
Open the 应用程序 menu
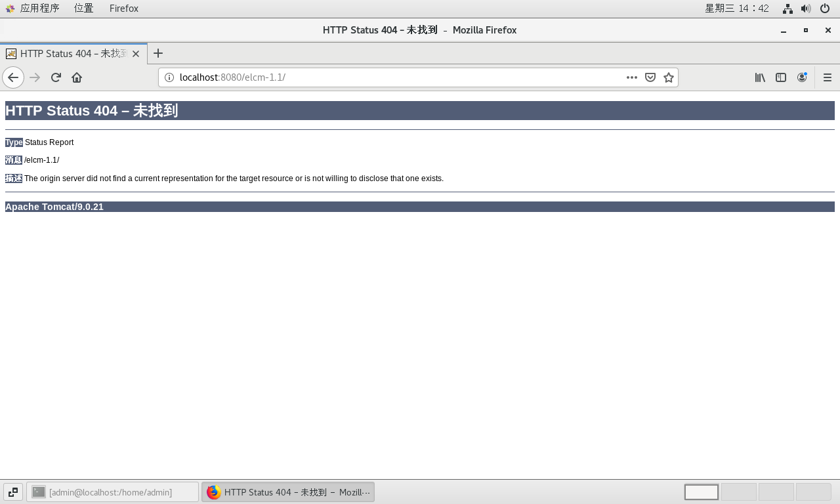point(33,9)
